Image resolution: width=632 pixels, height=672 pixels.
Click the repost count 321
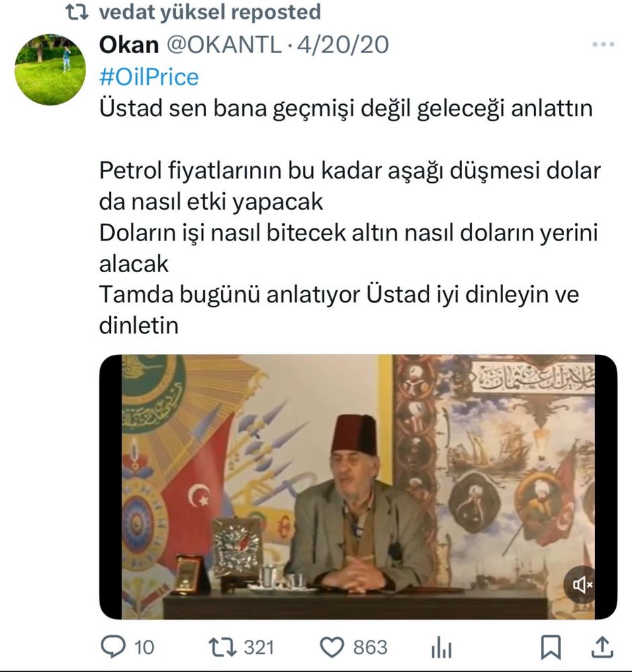click(x=259, y=647)
